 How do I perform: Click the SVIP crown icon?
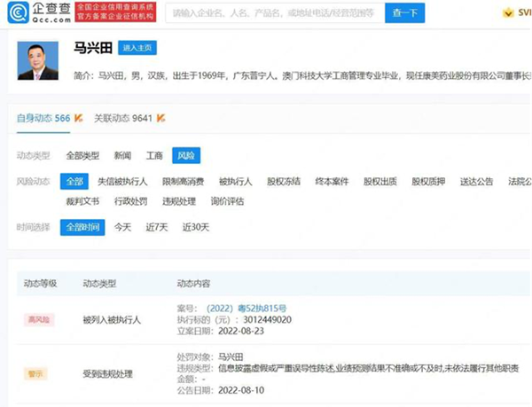coord(507,13)
